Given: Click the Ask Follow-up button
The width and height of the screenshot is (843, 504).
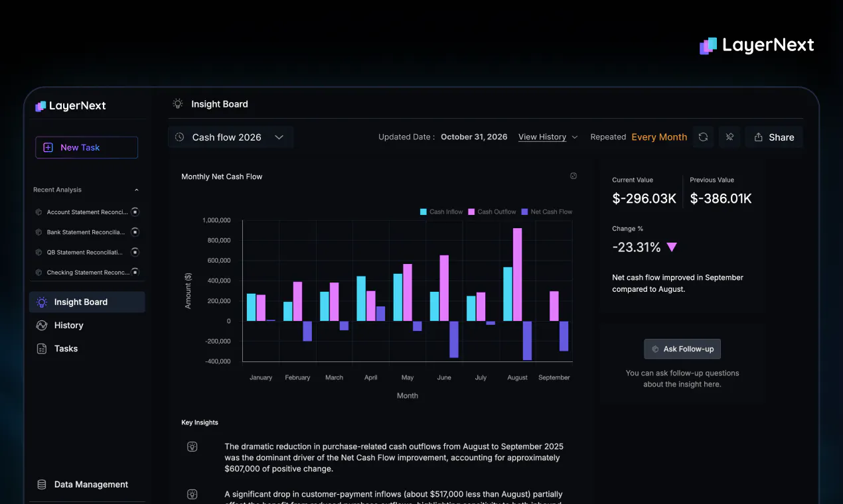Looking at the screenshot, I should point(682,349).
